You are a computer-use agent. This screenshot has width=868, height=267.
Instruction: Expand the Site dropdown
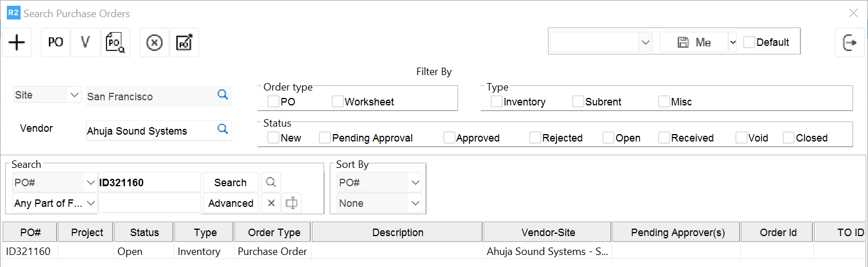click(x=74, y=95)
